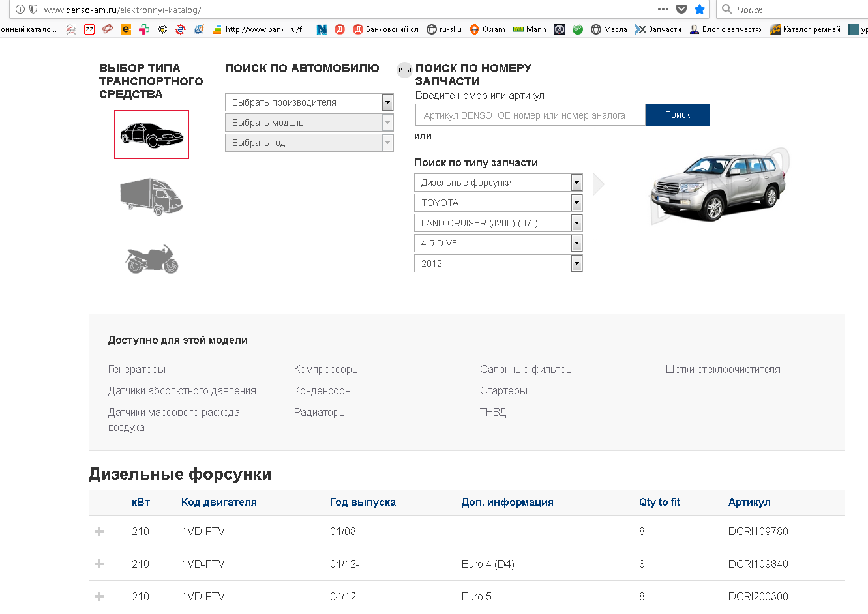Open 'Датчики массового расхода воздуха' link
Viewport: 868px width, 614px height.
[x=174, y=420]
